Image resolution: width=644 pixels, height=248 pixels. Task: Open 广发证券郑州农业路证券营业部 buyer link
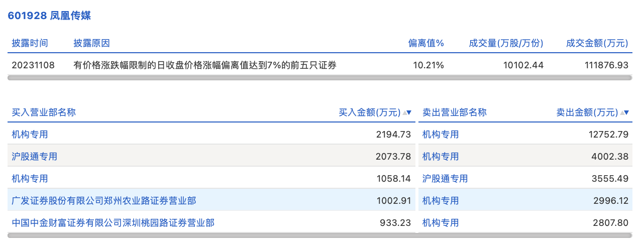tap(104, 201)
